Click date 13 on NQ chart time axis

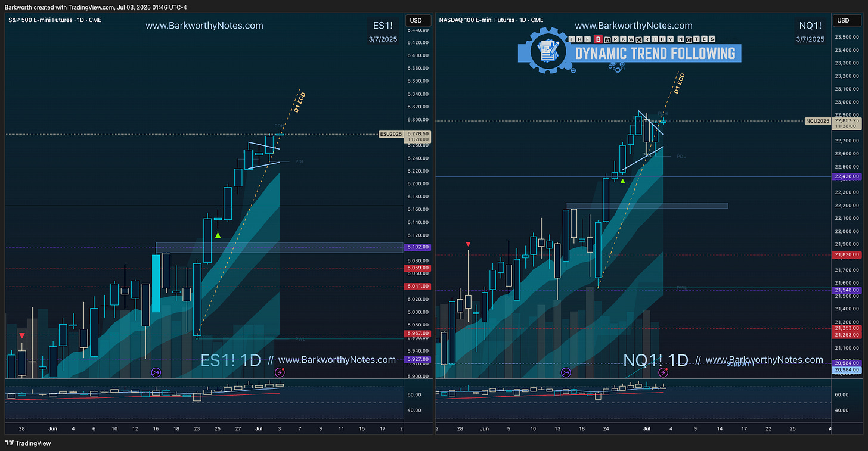point(557,428)
